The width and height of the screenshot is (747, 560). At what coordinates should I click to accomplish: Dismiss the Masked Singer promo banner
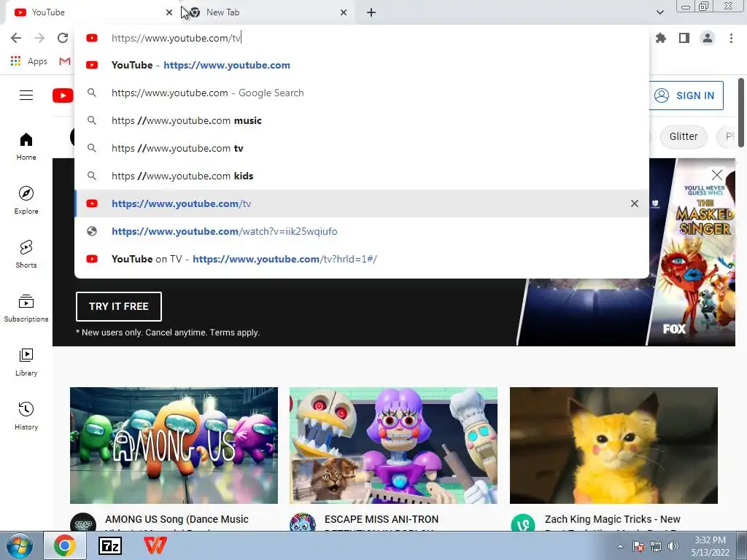(x=716, y=175)
